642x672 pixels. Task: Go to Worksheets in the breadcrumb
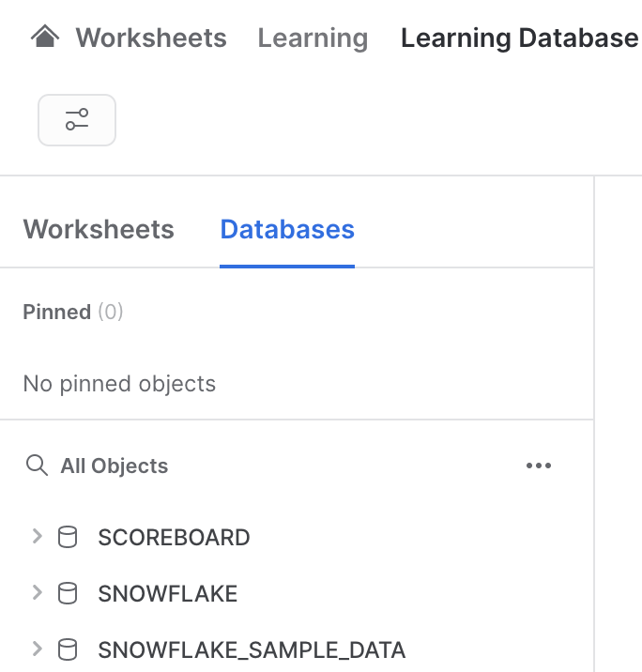point(151,38)
